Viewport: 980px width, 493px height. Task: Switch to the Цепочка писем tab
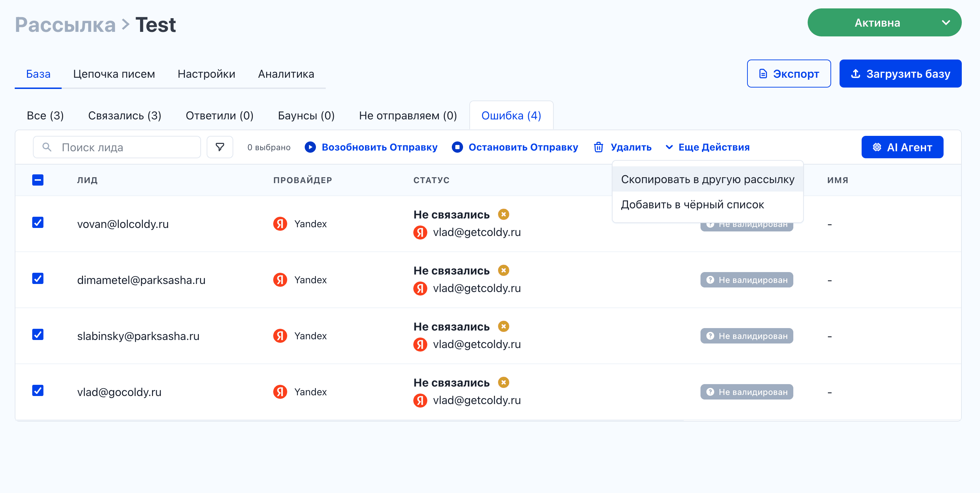[x=114, y=74]
